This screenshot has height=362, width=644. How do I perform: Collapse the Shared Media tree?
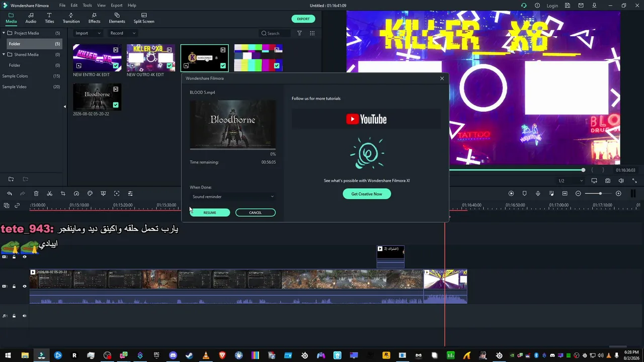[4, 54]
